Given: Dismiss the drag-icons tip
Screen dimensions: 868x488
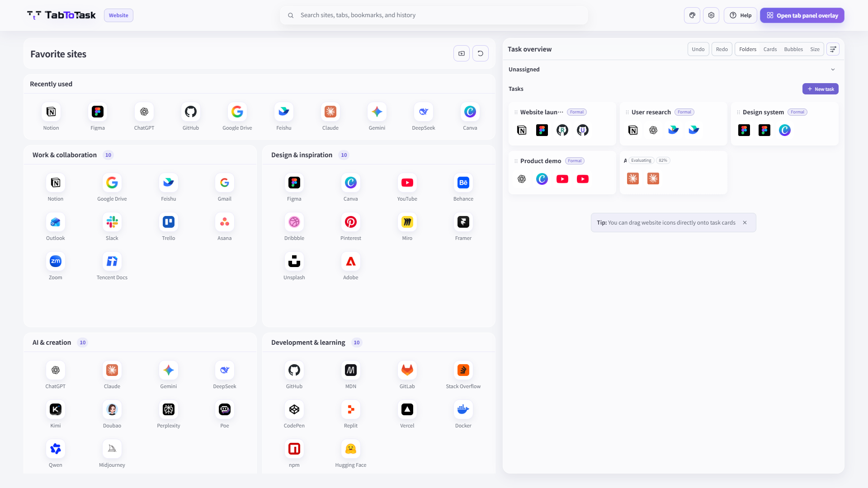Looking at the screenshot, I should point(745,223).
